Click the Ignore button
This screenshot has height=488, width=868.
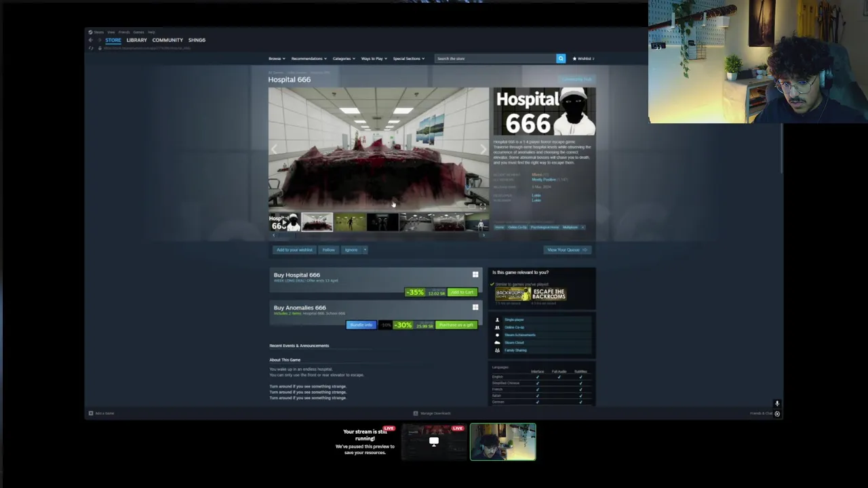point(351,249)
